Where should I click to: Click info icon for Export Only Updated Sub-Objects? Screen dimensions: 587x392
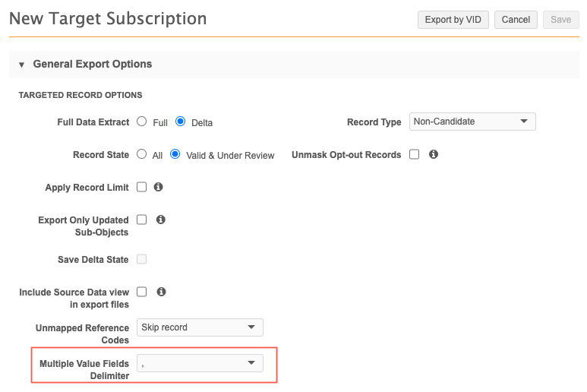coord(160,220)
